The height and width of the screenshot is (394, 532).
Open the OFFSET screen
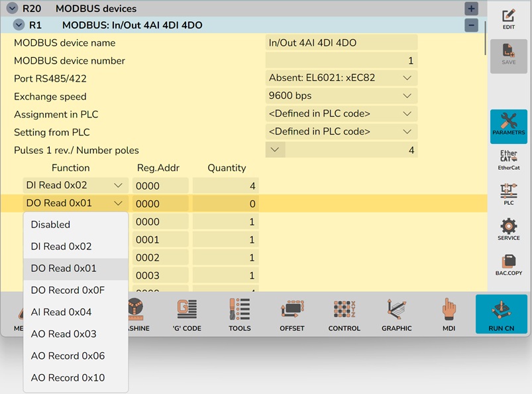(x=292, y=314)
